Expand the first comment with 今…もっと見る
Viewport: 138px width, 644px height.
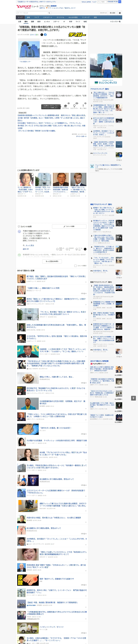click(x=28, y=245)
